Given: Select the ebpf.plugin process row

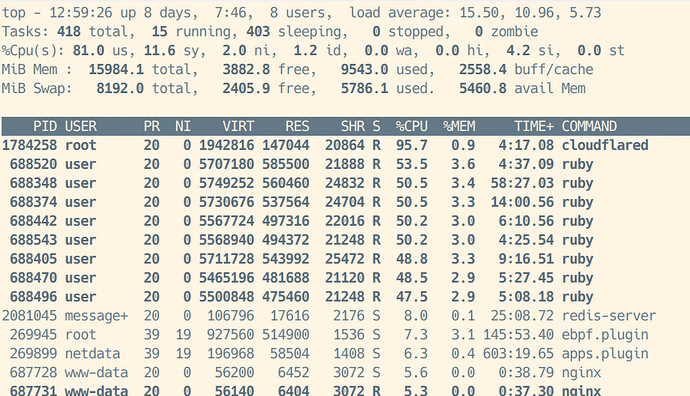Looking at the screenshot, I should point(345,334).
